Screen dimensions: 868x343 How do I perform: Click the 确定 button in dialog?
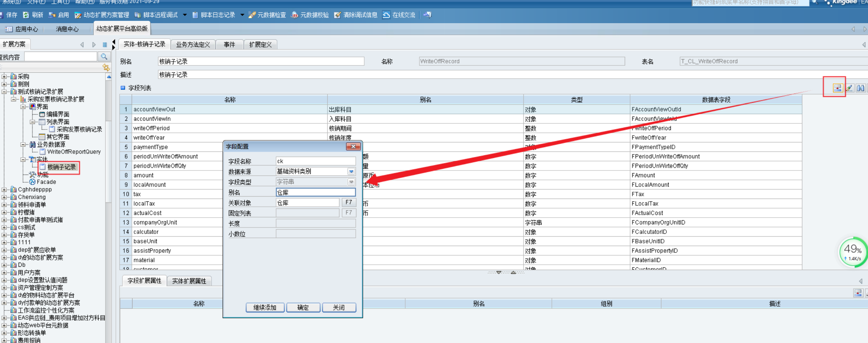click(303, 307)
